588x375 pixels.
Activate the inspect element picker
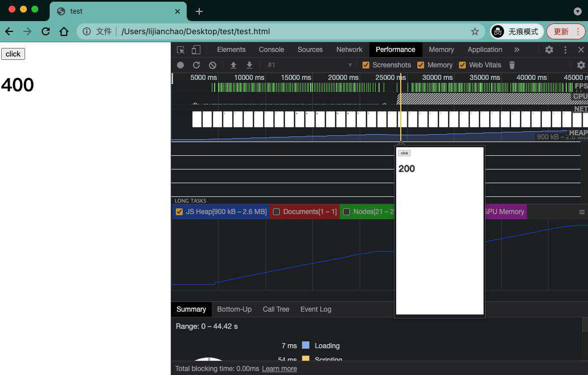coord(181,50)
